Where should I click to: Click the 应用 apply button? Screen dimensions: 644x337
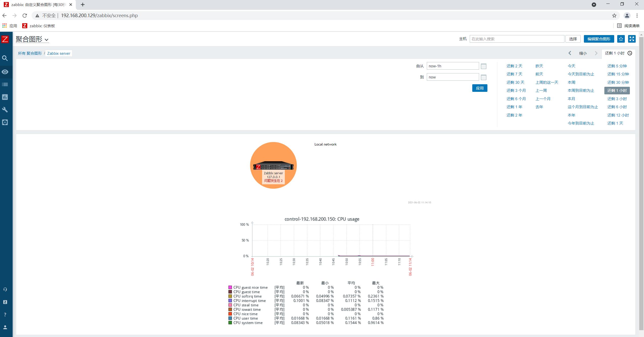click(x=480, y=88)
